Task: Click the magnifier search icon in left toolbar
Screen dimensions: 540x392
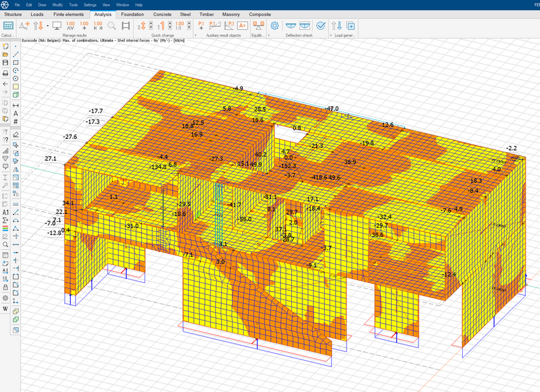Action: point(6,245)
